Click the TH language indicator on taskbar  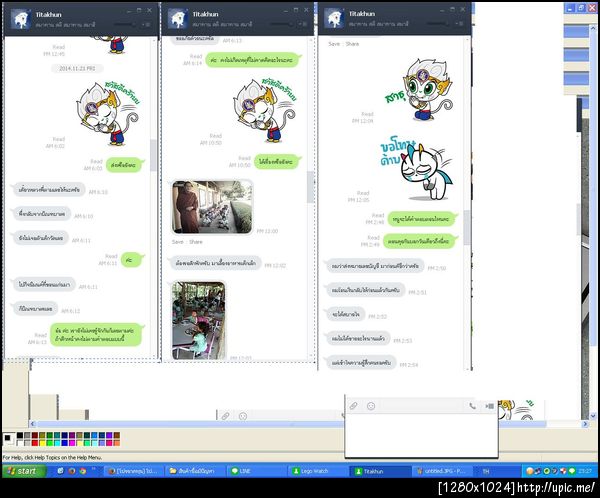pos(486,471)
